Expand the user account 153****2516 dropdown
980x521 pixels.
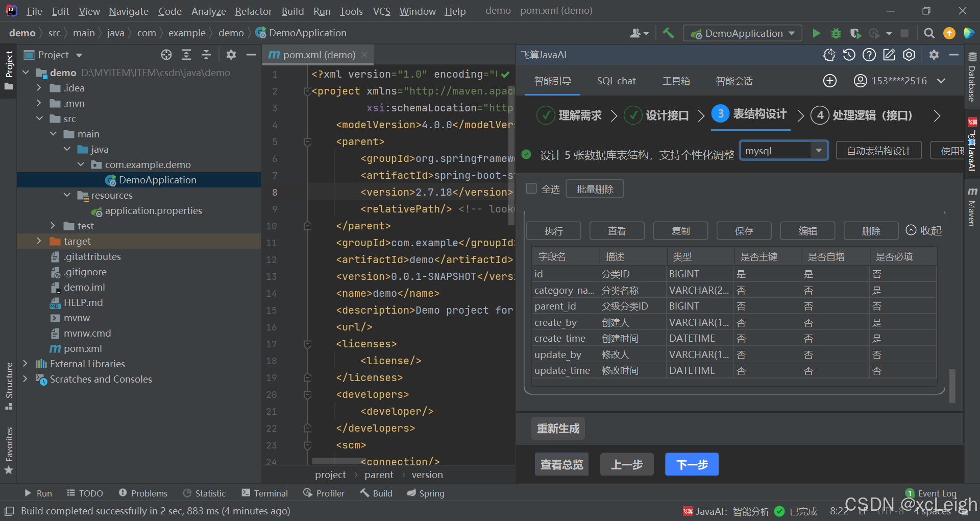click(942, 81)
